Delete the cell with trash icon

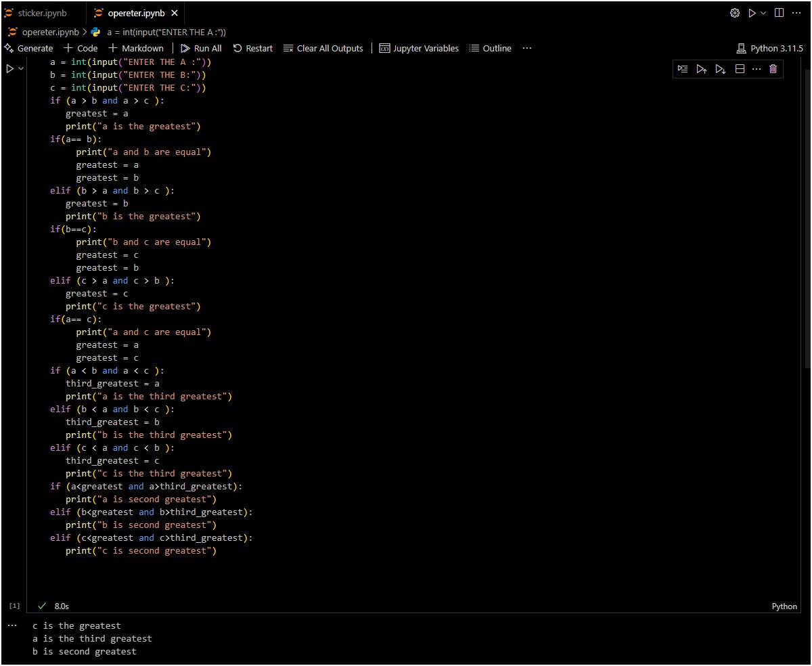pos(773,69)
